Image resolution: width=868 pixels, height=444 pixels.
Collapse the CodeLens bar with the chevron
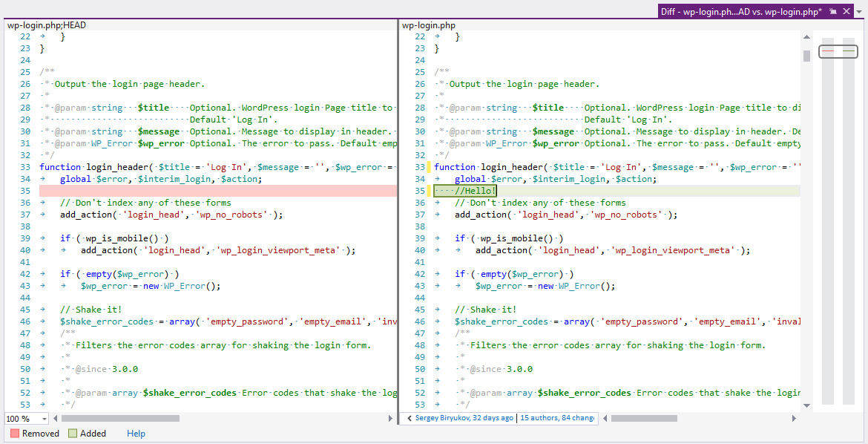[409, 419]
